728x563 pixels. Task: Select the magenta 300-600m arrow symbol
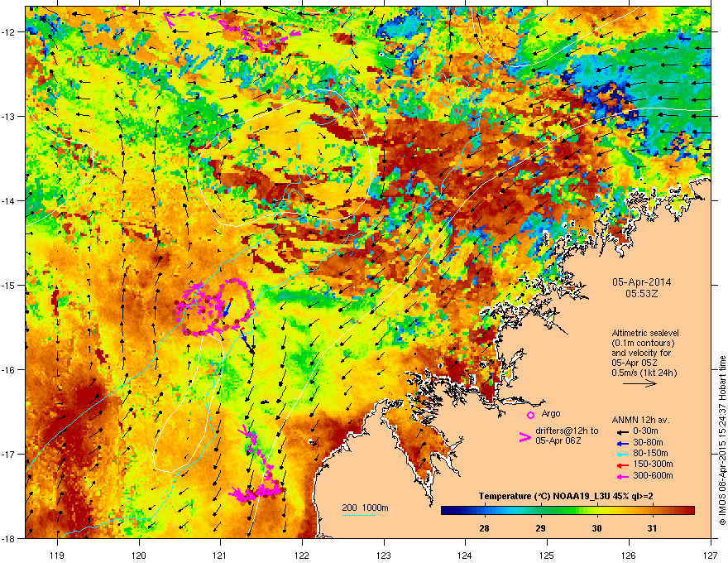point(622,476)
